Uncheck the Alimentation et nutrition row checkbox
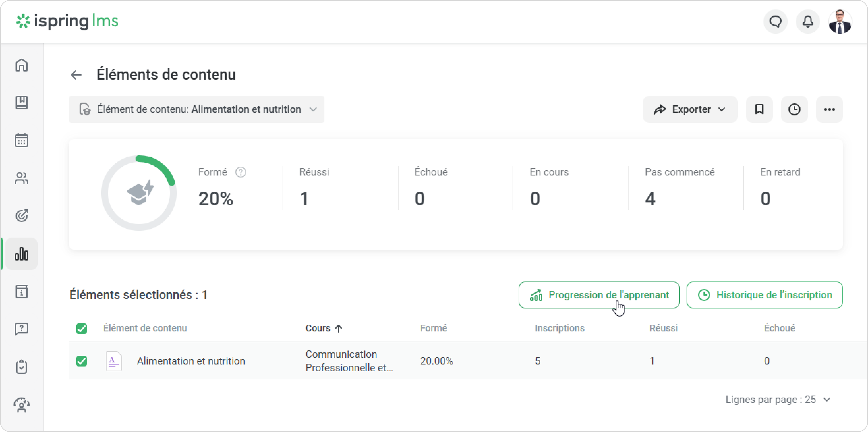This screenshot has height=432, width=868. pos(82,361)
